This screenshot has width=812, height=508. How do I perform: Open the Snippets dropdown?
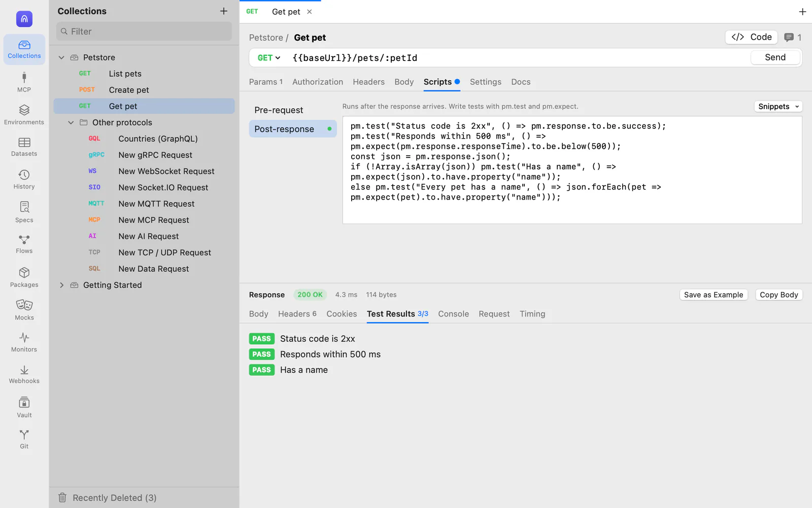point(778,107)
